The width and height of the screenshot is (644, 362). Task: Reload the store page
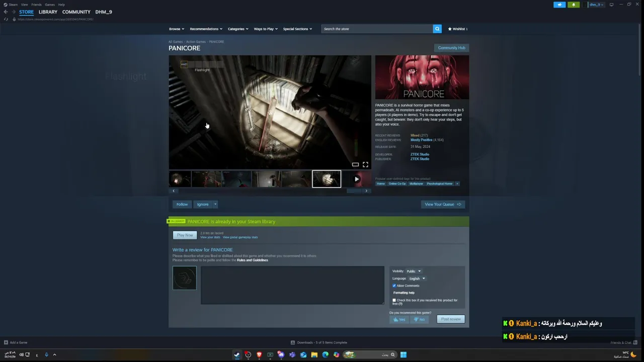pyautogui.click(x=6, y=19)
